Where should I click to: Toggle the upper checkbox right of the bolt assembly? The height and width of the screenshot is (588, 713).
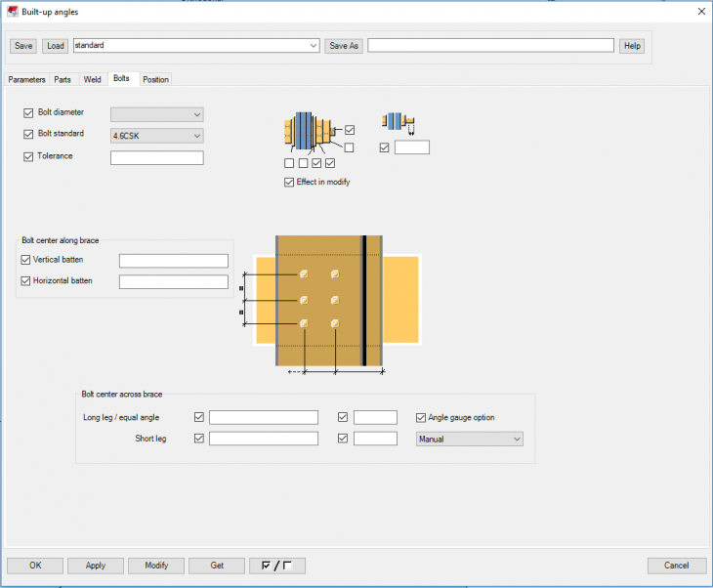coord(350,130)
